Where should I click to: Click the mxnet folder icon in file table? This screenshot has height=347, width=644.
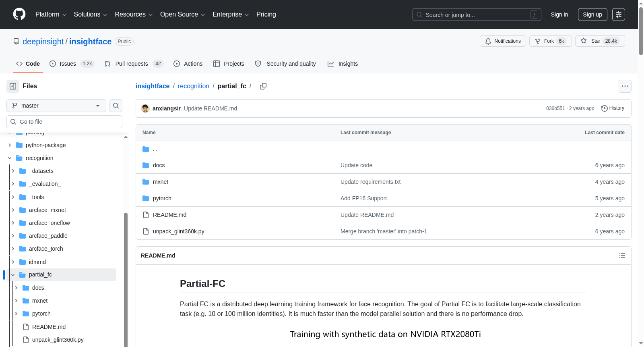(x=146, y=182)
